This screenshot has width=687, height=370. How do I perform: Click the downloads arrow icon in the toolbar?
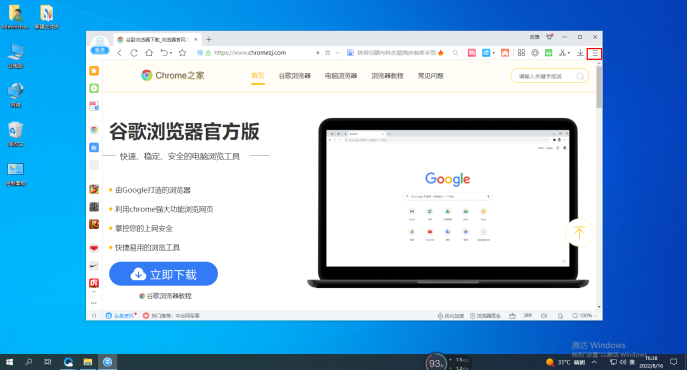580,53
